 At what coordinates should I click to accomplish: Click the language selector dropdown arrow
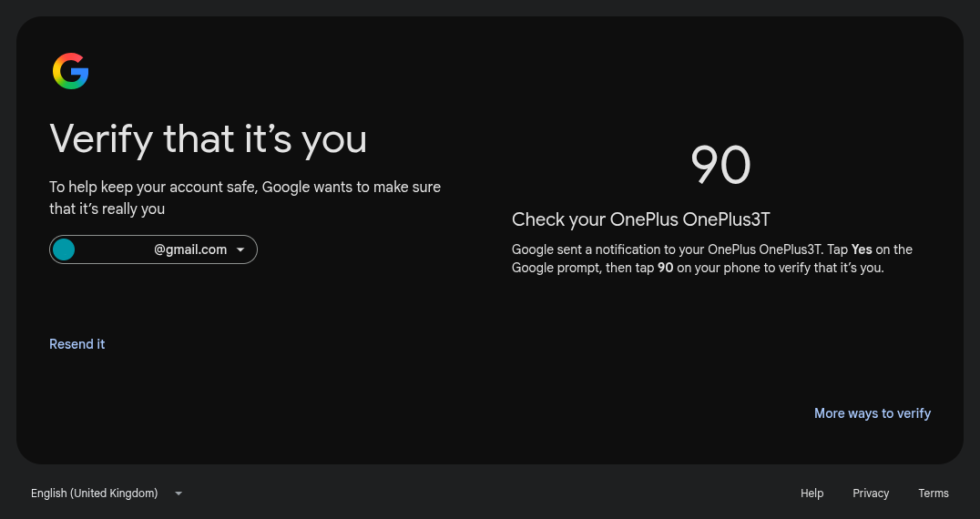[x=179, y=494]
